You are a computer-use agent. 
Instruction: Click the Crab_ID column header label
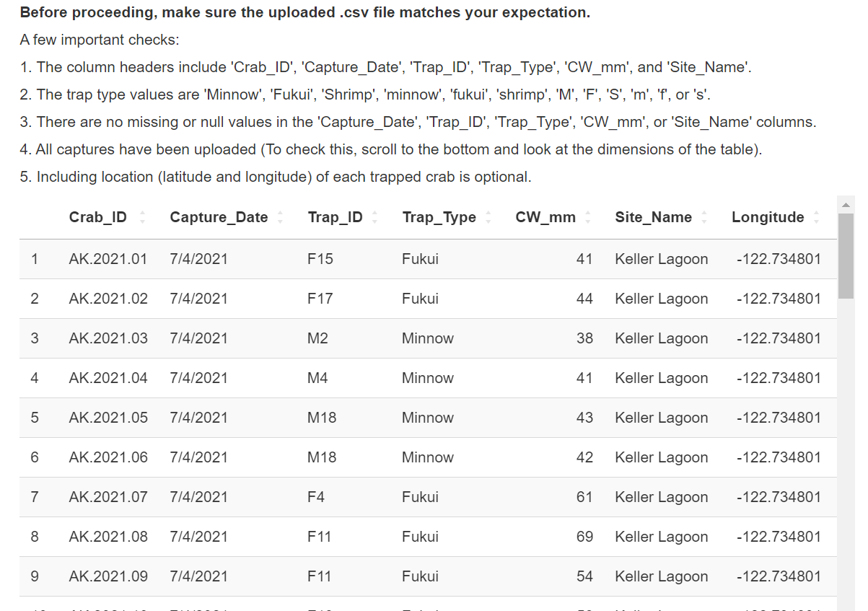(x=98, y=217)
